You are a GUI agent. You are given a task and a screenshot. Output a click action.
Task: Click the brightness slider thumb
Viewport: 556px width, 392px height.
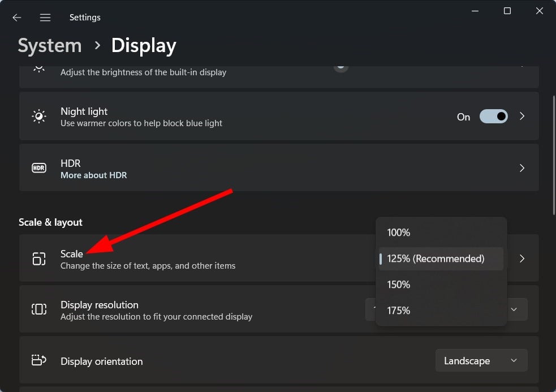pos(341,68)
